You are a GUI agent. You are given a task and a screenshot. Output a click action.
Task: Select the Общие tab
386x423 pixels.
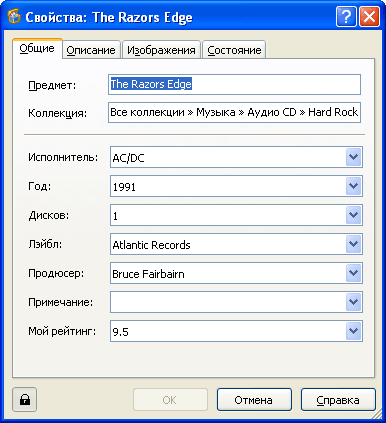click(37, 49)
